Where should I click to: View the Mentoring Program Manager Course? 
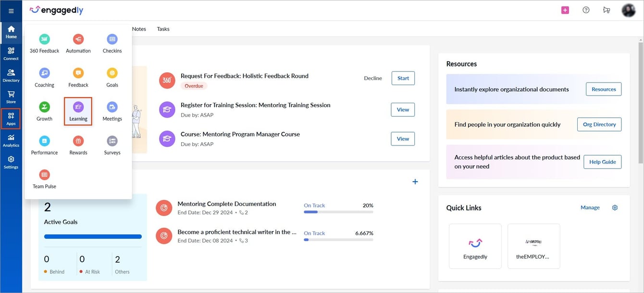point(403,139)
